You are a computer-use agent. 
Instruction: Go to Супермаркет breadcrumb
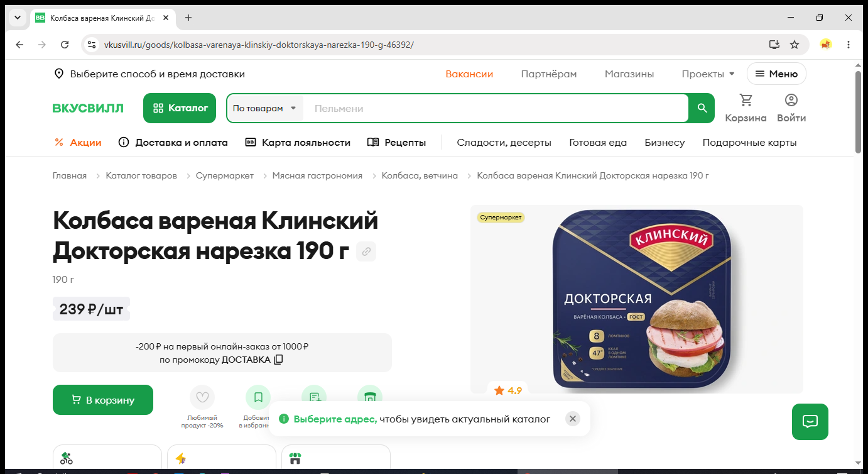coord(225,175)
